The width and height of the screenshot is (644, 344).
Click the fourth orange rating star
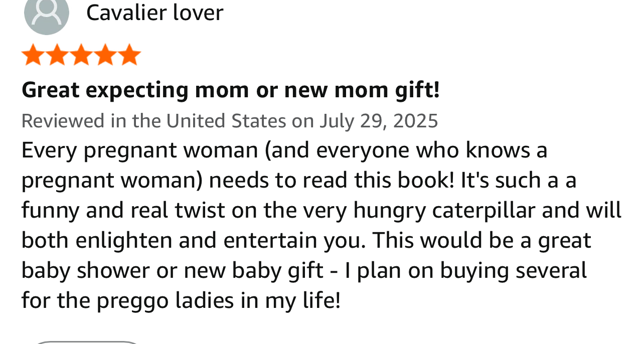pyautogui.click(x=105, y=55)
